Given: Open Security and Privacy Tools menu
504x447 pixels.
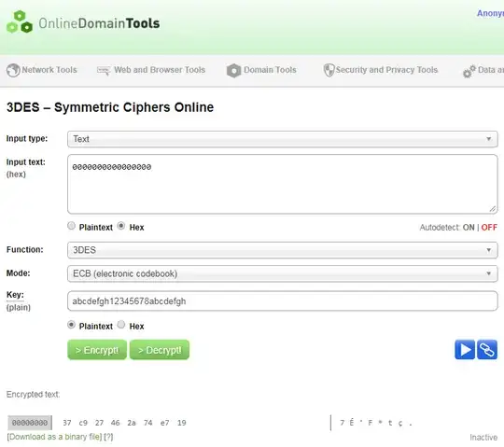Looking at the screenshot, I should coord(386,70).
